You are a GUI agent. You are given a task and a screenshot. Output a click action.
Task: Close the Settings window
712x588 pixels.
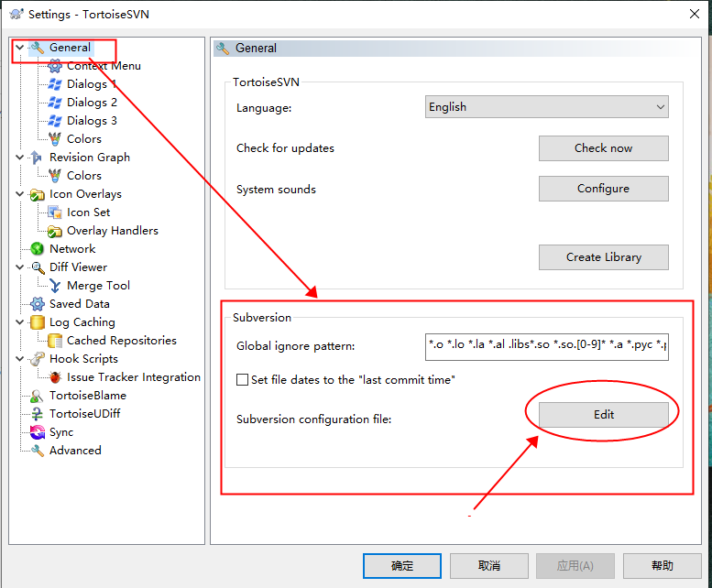click(x=695, y=14)
